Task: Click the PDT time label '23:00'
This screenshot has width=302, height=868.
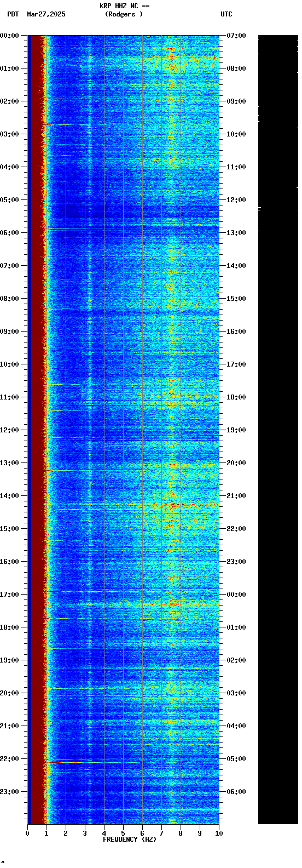Action: click(x=9, y=792)
